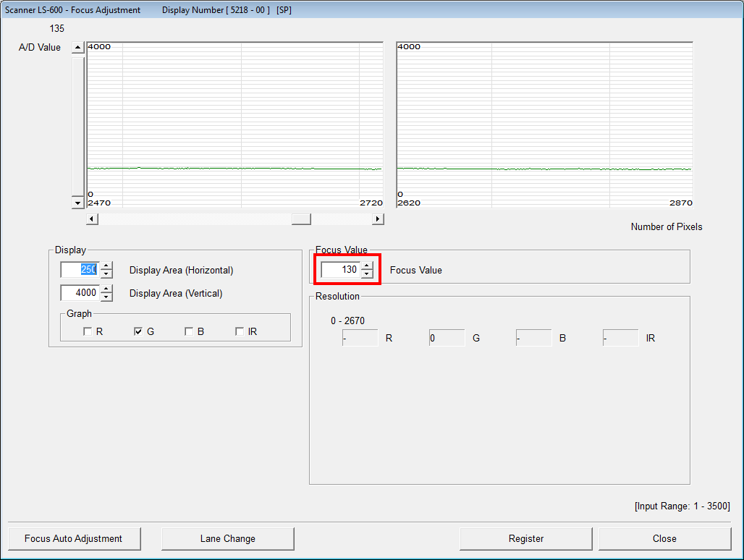Enable the R graph checkbox
Screen dimensions: 744x560
point(88,331)
